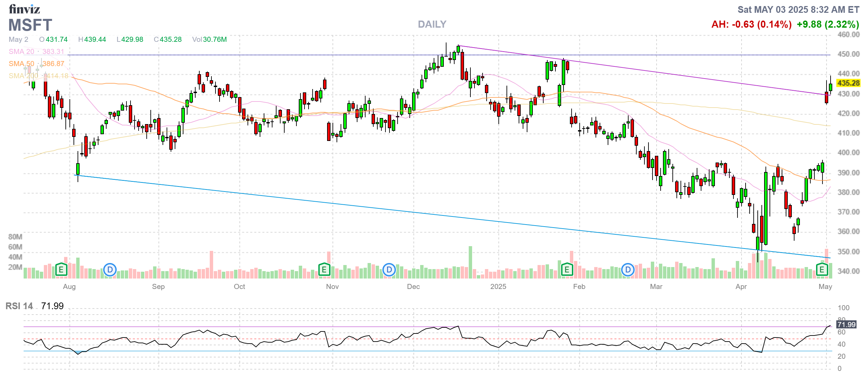The image size is (868, 379).
Task: Click the earnings E marker before February
Action: [x=567, y=269]
